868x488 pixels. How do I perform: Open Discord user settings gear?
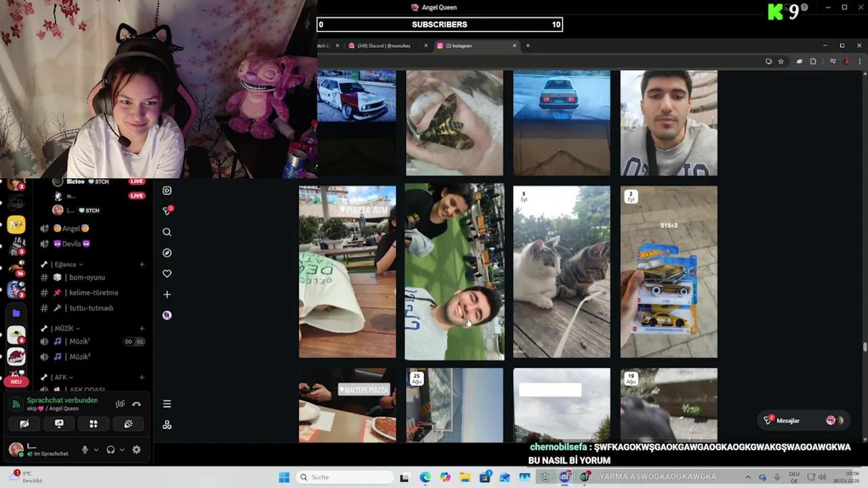(136, 449)
